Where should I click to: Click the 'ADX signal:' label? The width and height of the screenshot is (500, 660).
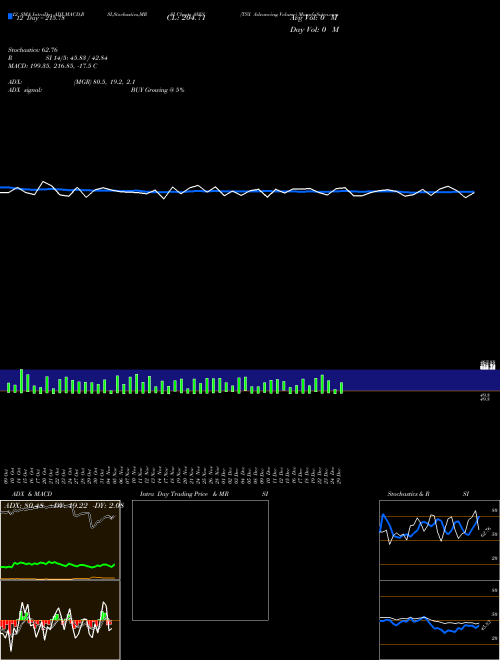[x=25, y=90]
